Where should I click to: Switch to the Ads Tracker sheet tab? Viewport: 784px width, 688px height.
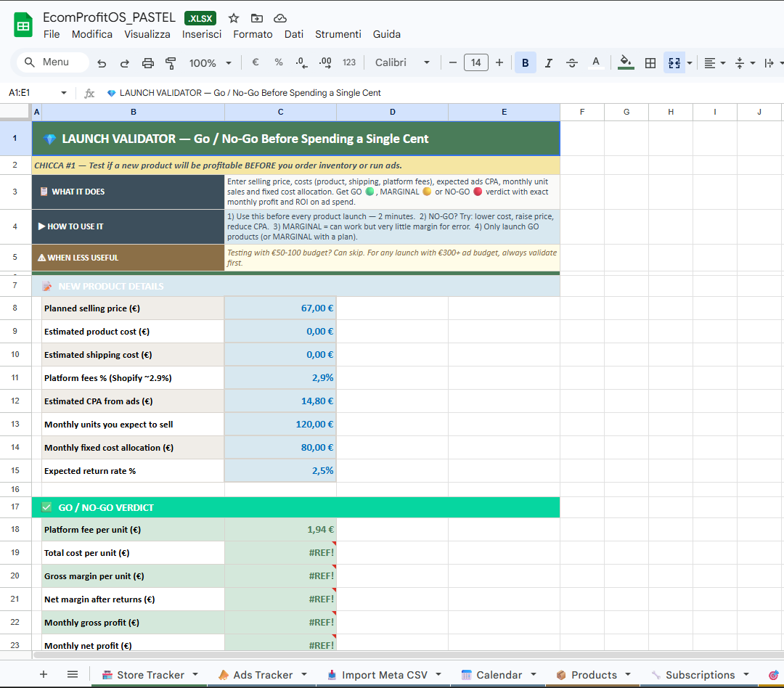pos(262,675)
